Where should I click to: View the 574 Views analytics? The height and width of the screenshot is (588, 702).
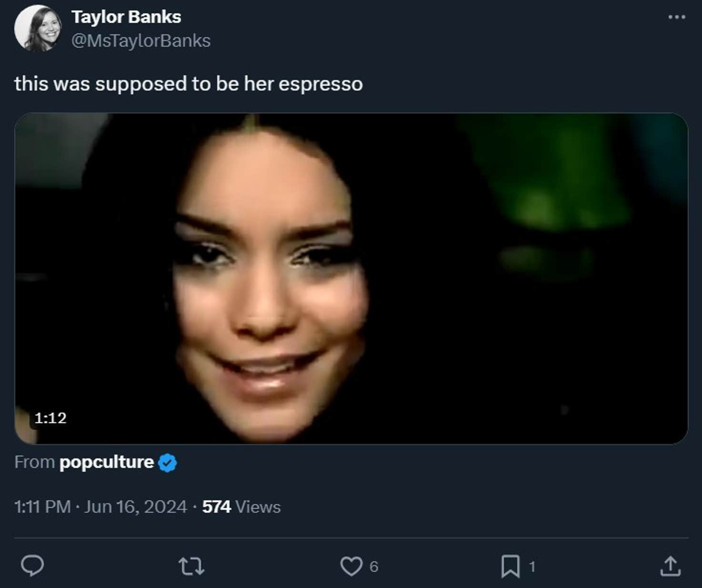click(241, 507)
